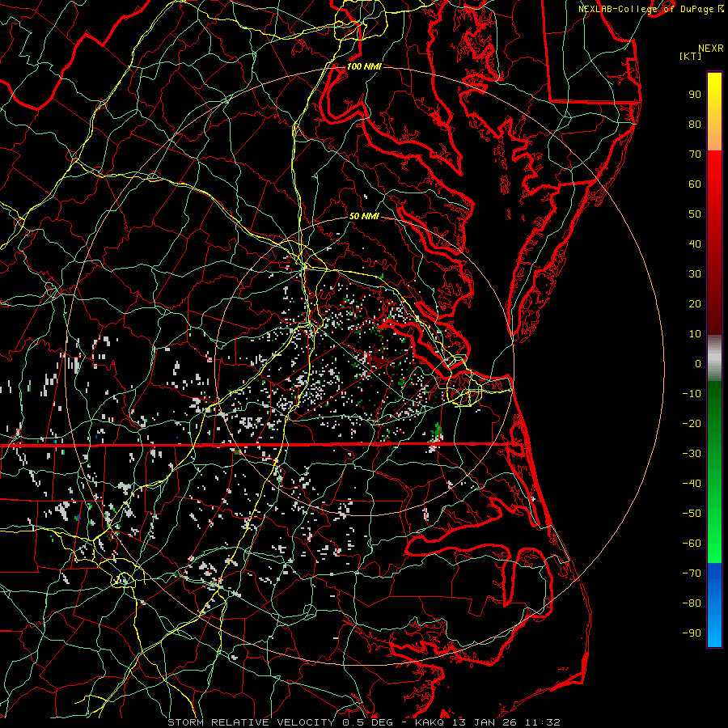Click the 80 value on velocity scale
The width and height of the screenshot is (728, 728).
click(695, 125)
